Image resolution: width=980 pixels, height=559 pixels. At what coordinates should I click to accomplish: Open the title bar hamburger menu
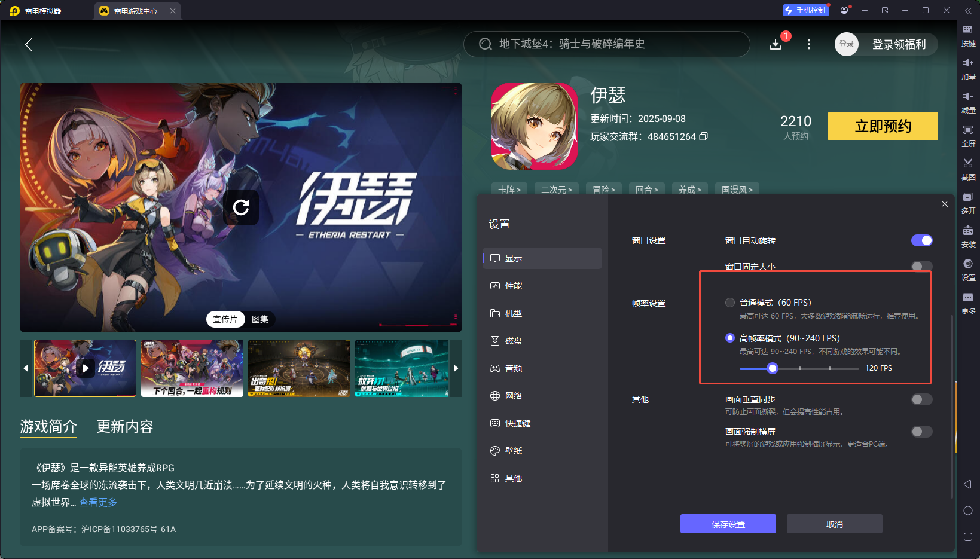[x=865, y=10]
